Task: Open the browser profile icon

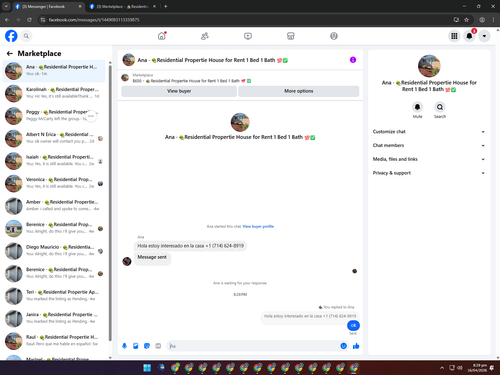Action: [482, 20]
